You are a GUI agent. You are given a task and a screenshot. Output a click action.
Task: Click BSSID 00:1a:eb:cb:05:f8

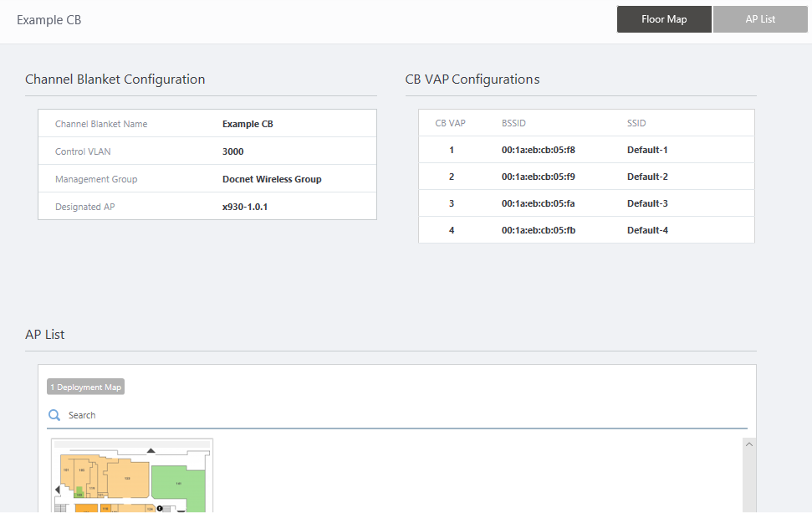[x=538, y=150]
